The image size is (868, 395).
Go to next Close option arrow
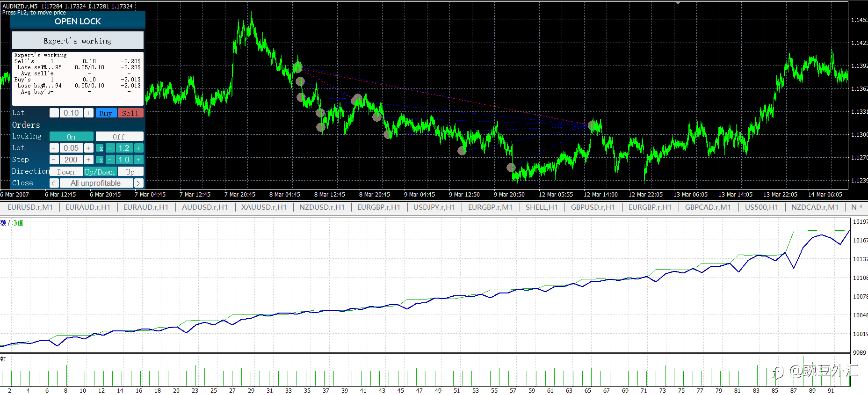pos(138,183)
